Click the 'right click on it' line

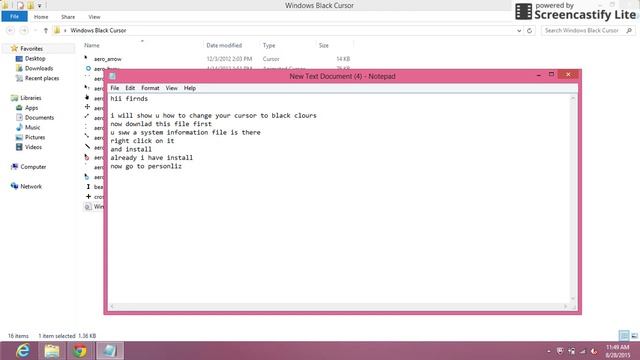point(142,141)
